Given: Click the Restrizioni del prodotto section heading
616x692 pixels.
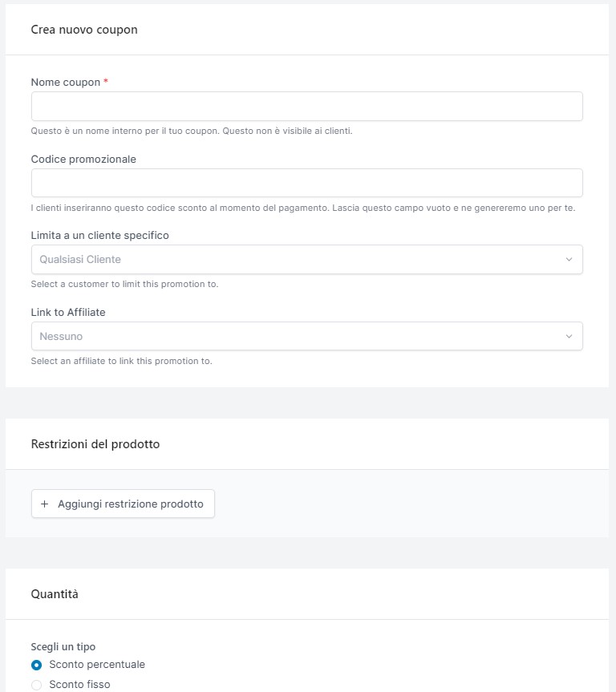Looking at the screenshot, I should (x=95, y=444).
